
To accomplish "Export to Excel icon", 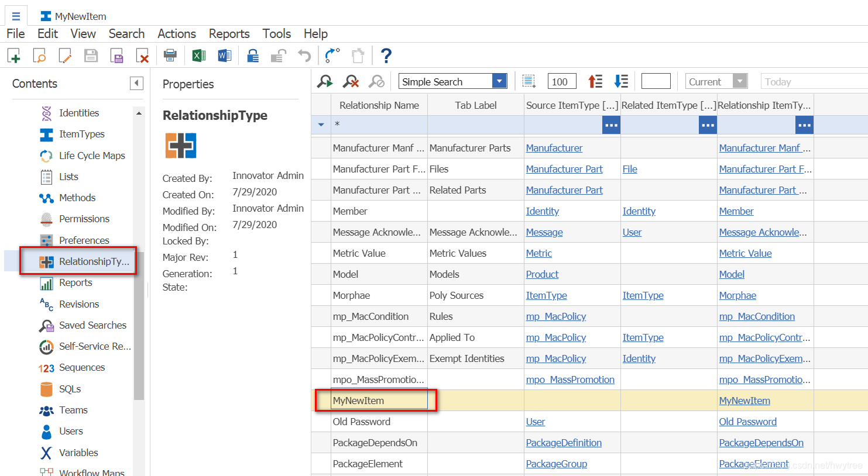I will [x=199, y=56].
